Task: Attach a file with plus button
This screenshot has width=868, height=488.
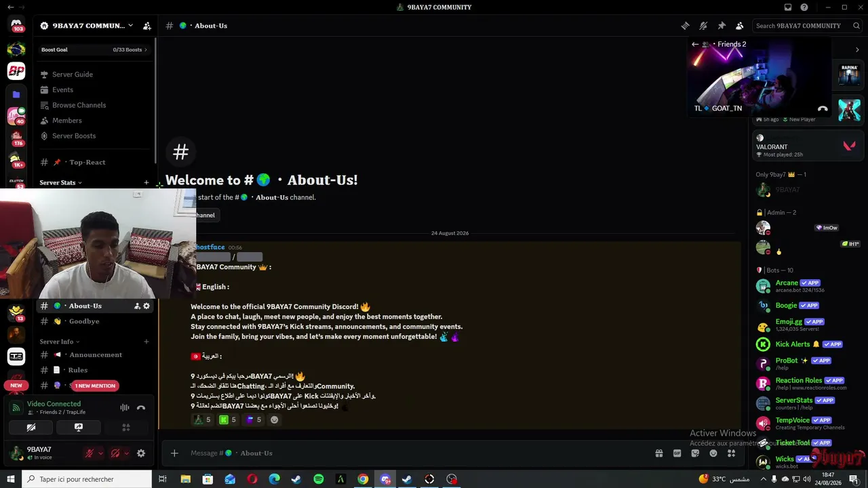Action: click(x=174, y=453)
